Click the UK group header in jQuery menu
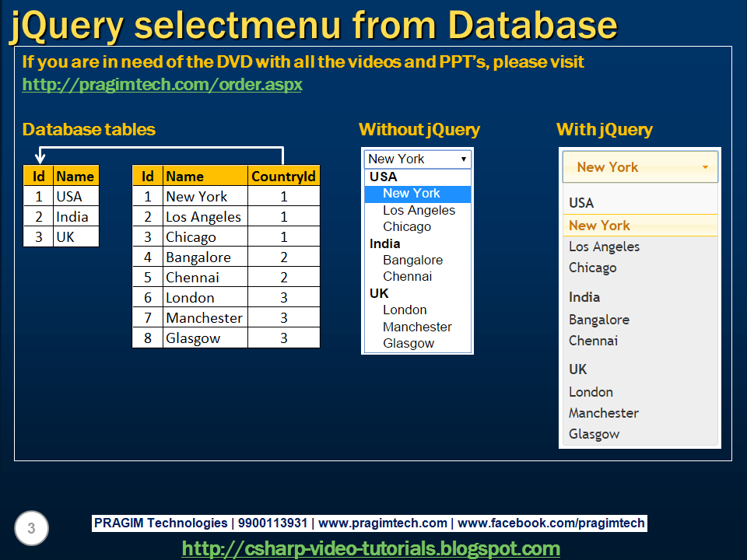Image resolution: width=747 pixels, height=560 pixels. point(578,369)
